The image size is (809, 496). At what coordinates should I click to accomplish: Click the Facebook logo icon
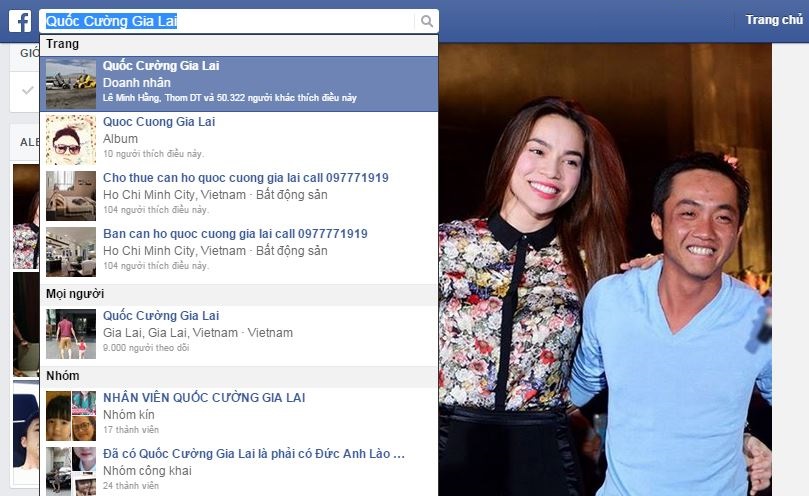pyautogui.click(x=20, y=21)
